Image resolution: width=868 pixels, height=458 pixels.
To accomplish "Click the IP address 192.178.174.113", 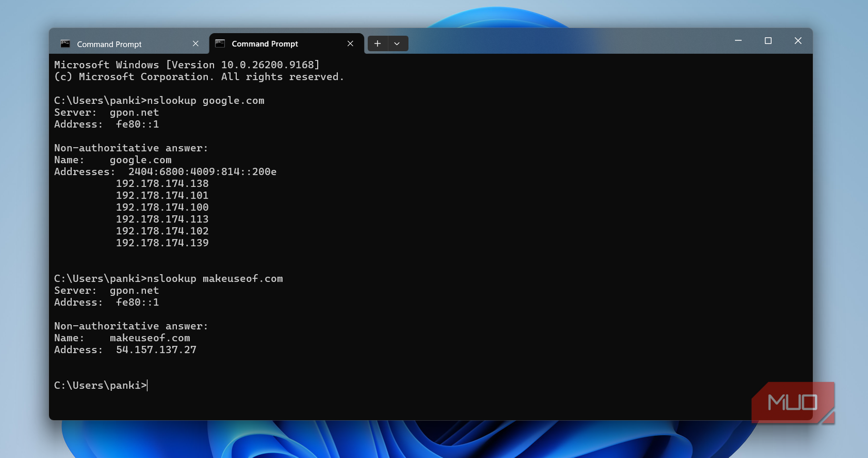I will pyautogui.click(x=162, y=219).
